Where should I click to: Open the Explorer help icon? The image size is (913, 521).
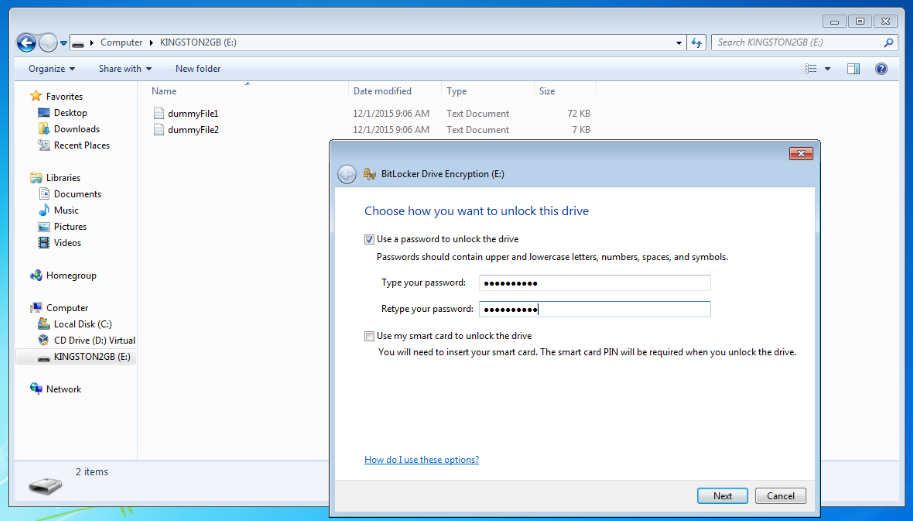click(x=881, y=69)
